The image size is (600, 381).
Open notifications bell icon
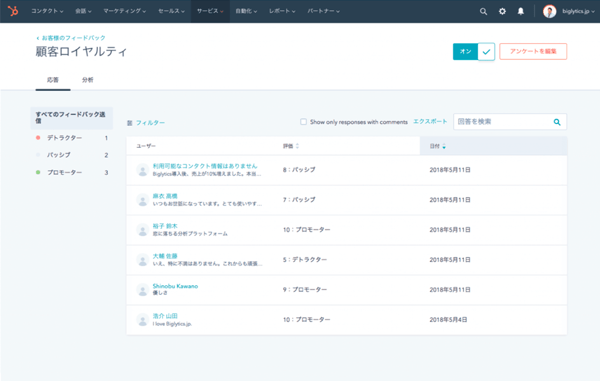(x=521, y=11)
